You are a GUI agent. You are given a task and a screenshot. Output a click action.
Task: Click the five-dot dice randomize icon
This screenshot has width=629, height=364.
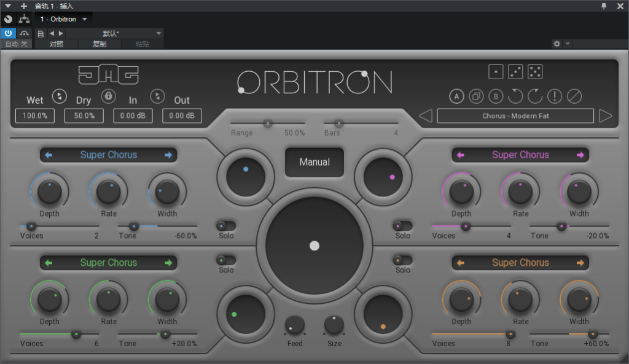(x=535, y=72)
